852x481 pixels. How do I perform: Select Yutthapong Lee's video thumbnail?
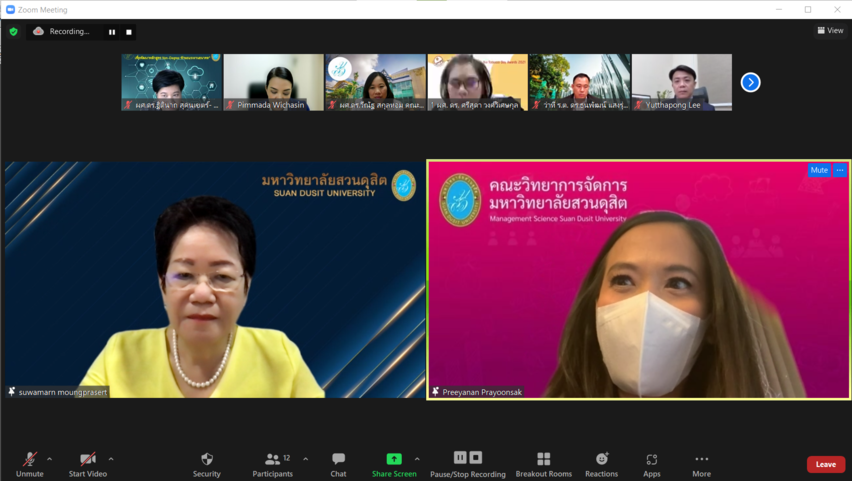[x=681, y=82]
